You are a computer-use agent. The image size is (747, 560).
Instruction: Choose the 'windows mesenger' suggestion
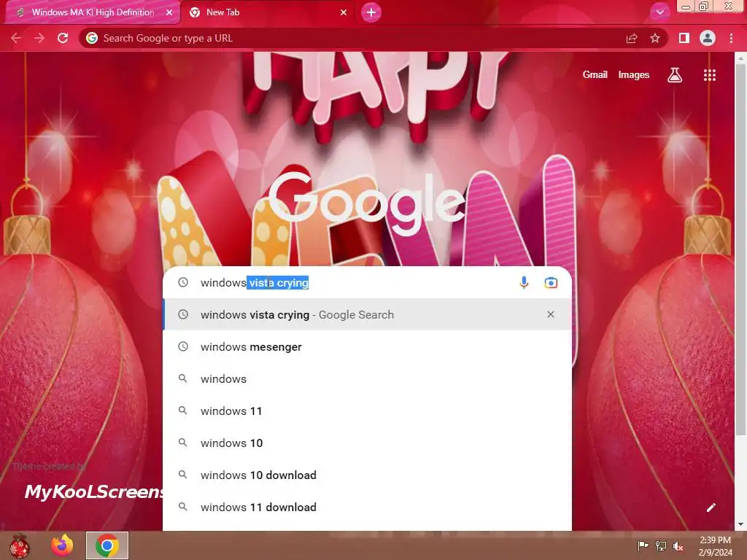point(367,346)
